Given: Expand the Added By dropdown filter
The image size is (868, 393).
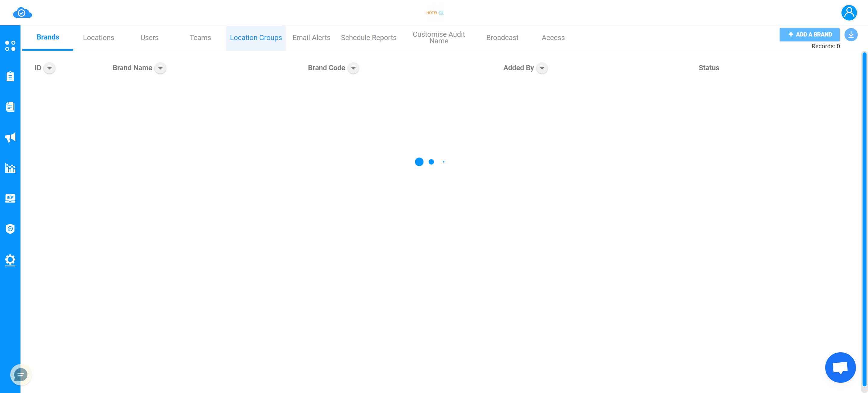Looking at the screenshot, I should pyautogui.click(x=542, y=68).
